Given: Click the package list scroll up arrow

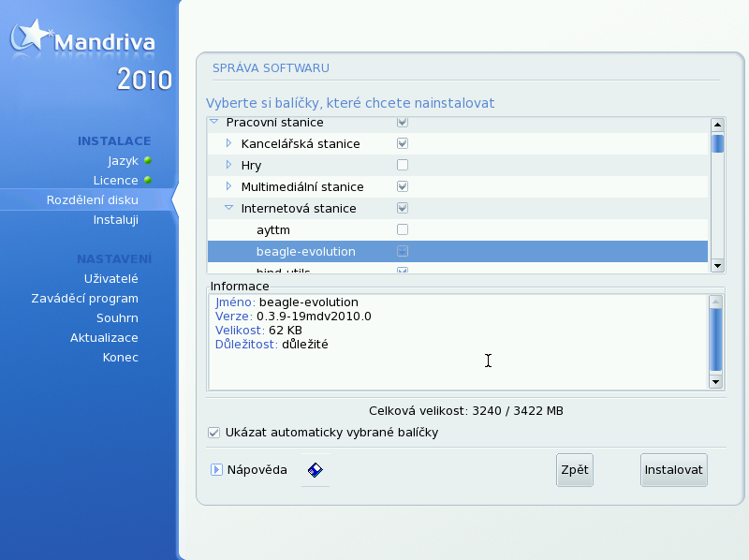Looking at the screenshot, I should click(x=717, y=125).
